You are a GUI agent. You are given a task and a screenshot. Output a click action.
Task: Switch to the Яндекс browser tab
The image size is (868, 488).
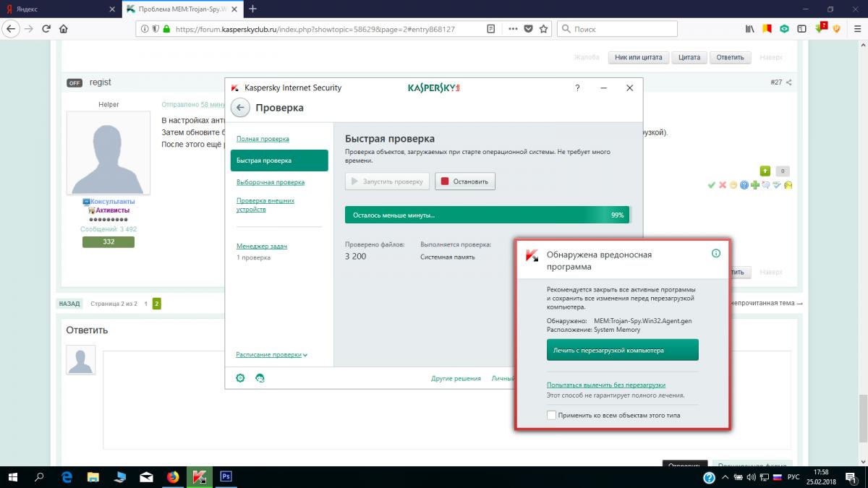59,9
